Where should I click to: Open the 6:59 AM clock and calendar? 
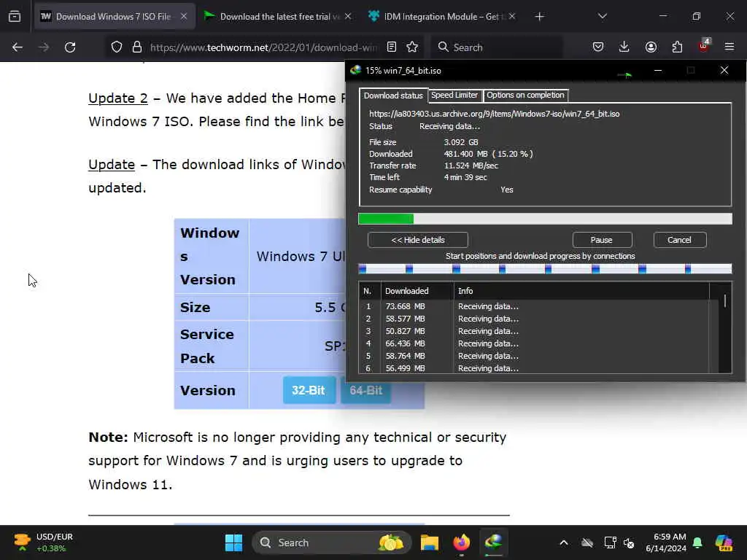click(665, 542)
